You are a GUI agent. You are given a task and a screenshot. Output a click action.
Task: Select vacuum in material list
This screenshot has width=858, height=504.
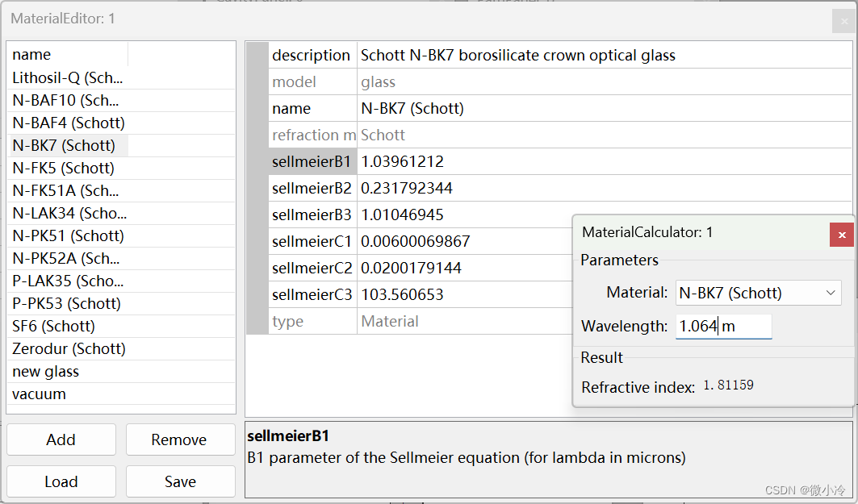pyautogui.click(x=39, y=394)
